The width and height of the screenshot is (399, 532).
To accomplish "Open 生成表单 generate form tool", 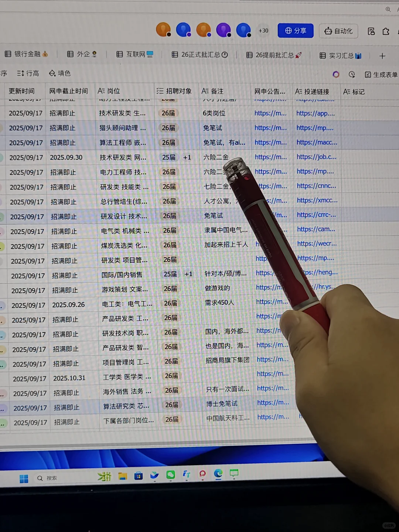I will 381,74.
